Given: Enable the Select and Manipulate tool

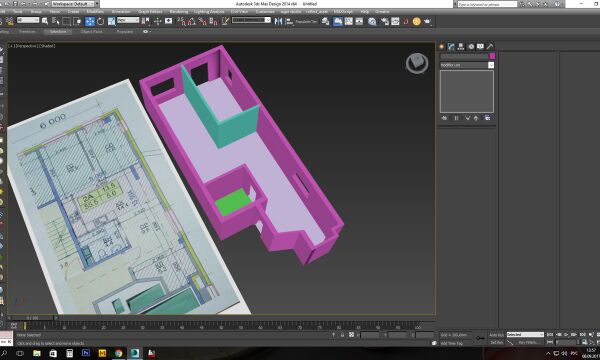Looking at the screenshot, I should click(x=157, y=21).
